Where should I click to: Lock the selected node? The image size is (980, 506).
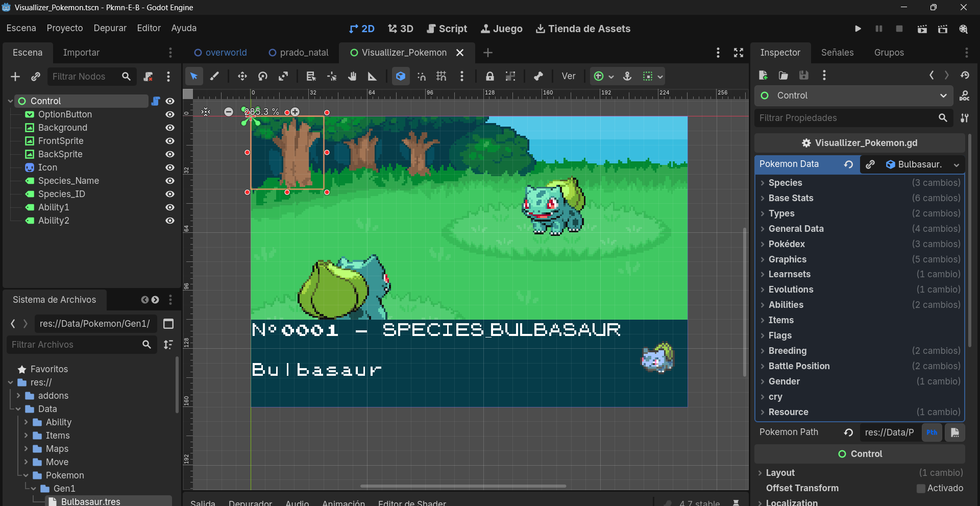(x=489, y=76)
